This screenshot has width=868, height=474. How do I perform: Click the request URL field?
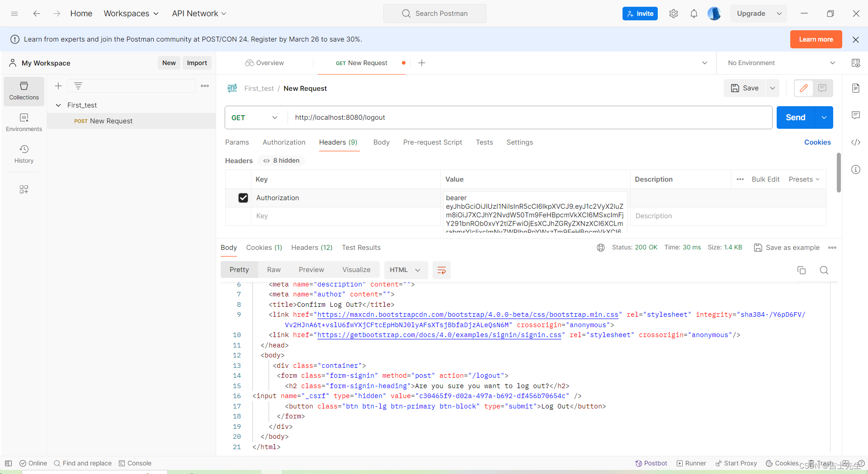530,117
